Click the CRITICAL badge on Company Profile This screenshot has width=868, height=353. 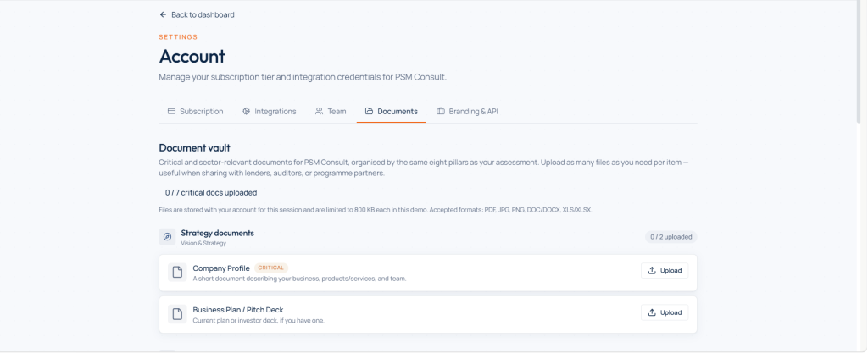(271, 268)
